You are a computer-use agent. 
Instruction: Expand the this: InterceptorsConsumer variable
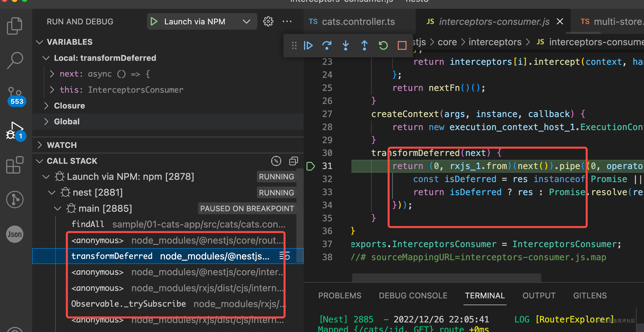(52, 90)
